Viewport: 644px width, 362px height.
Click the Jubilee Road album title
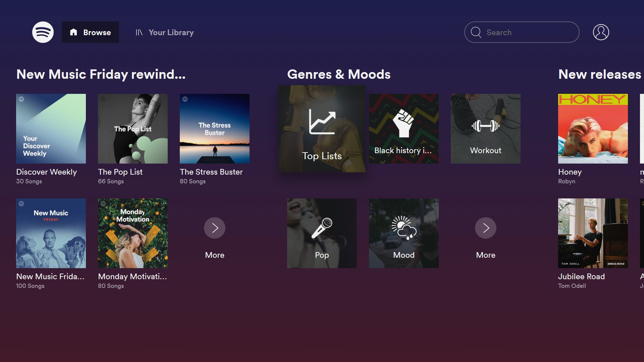[582, 277]
